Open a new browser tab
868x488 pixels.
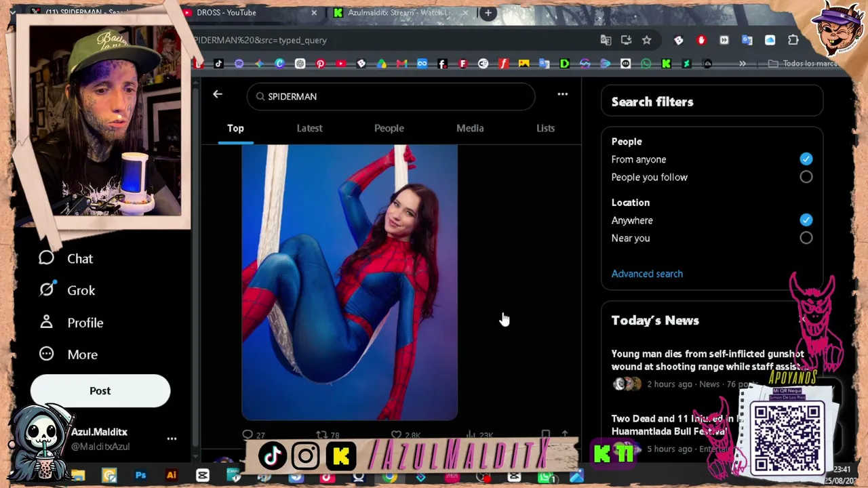[x=488, y=12]
